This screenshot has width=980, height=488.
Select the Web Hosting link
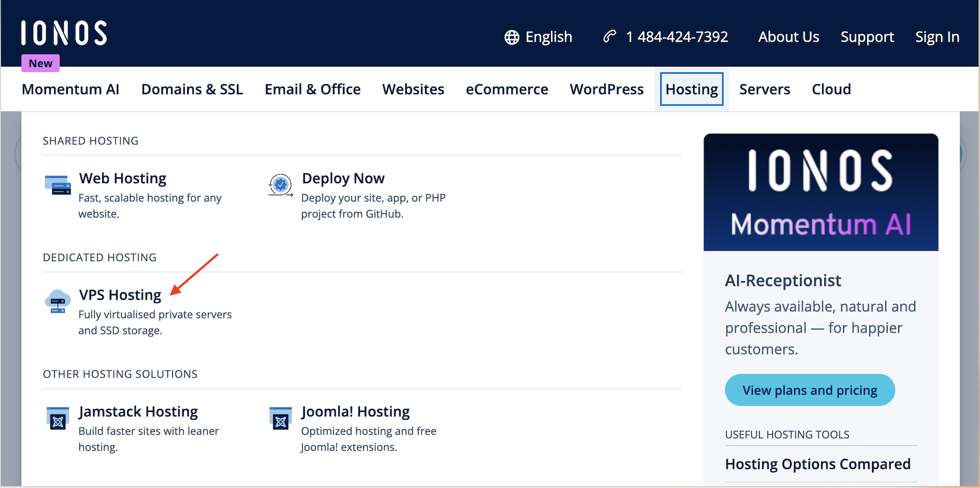123,178
